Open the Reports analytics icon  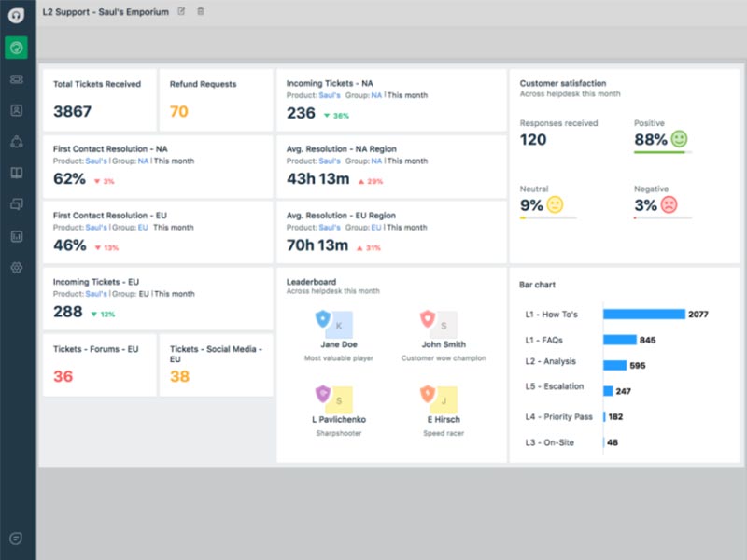coord(16,235)
